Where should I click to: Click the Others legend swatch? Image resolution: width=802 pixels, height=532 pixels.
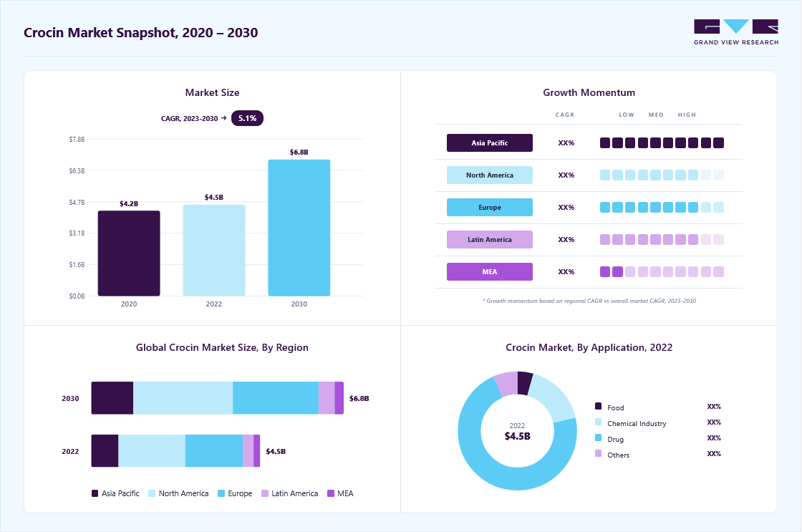point(599,453)
